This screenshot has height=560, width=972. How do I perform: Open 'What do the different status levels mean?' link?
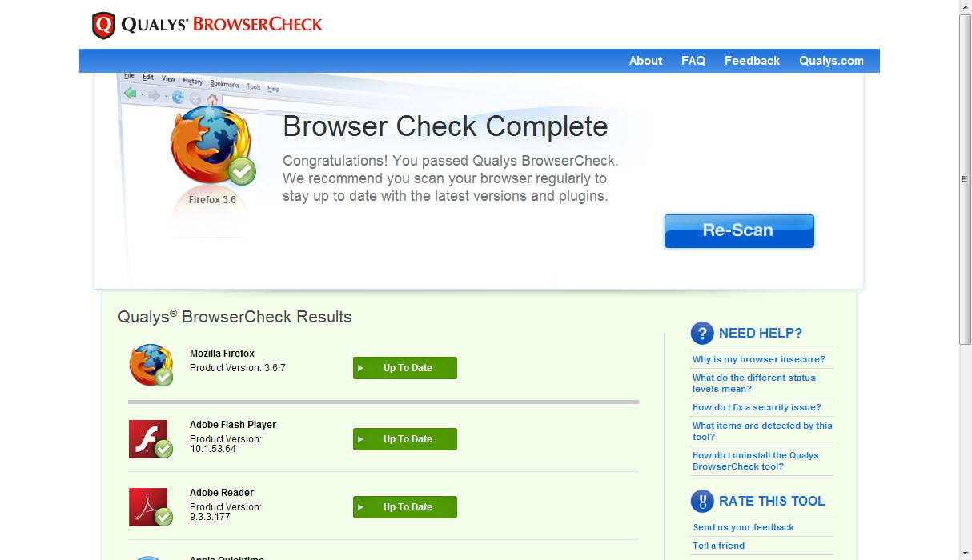[x=754, y=383]
